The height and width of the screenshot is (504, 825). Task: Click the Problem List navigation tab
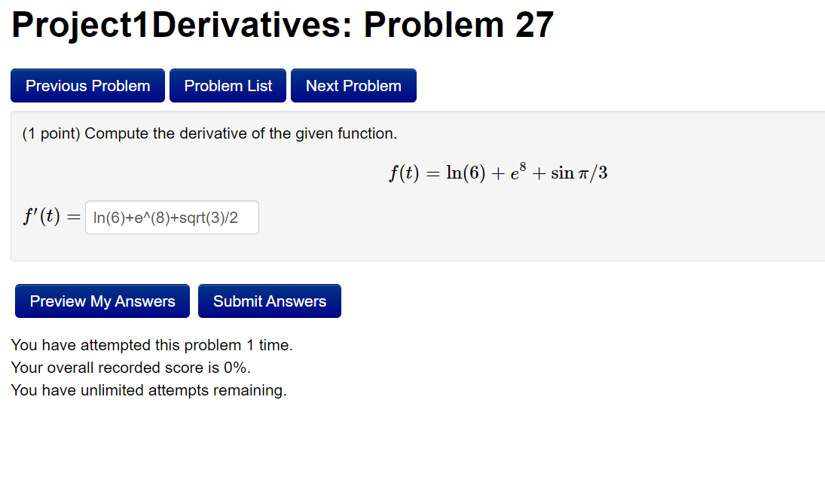click(228, 85)
